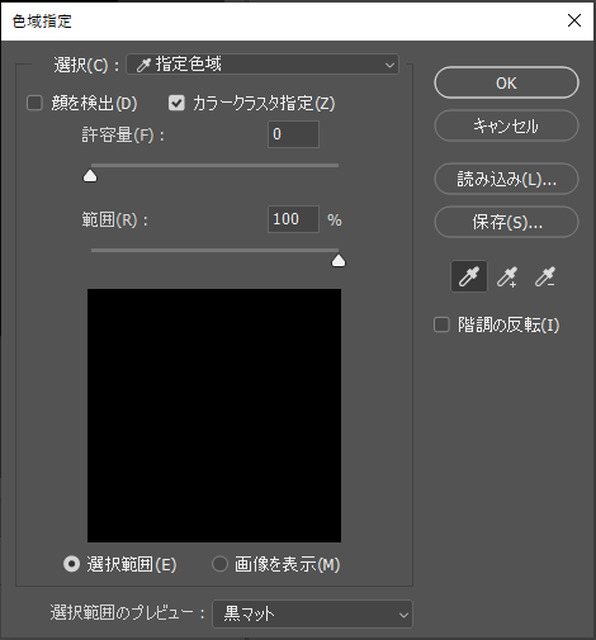Click the キャンセル button
This screenshot has width=596, height=640.
(x=506, y=126)
